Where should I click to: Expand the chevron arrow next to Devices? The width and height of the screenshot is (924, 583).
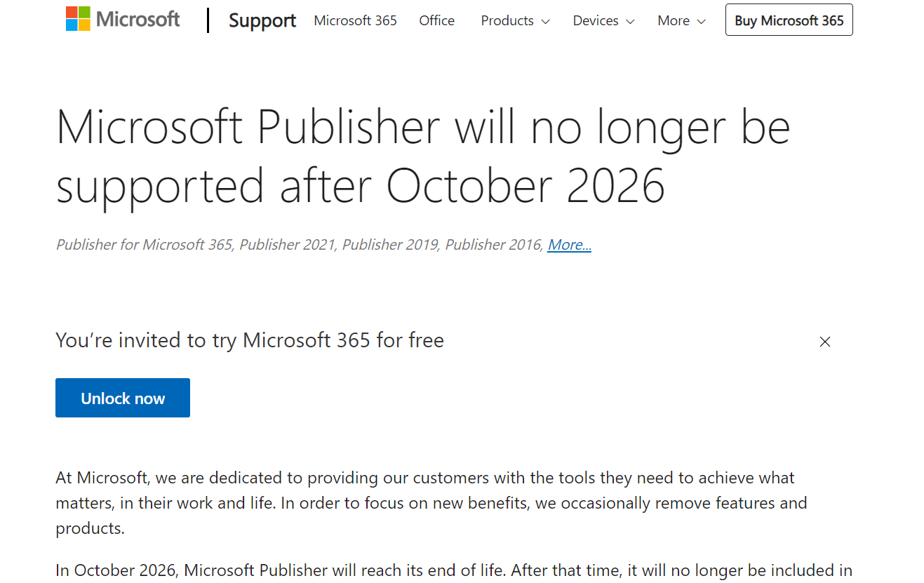[631, 21]
